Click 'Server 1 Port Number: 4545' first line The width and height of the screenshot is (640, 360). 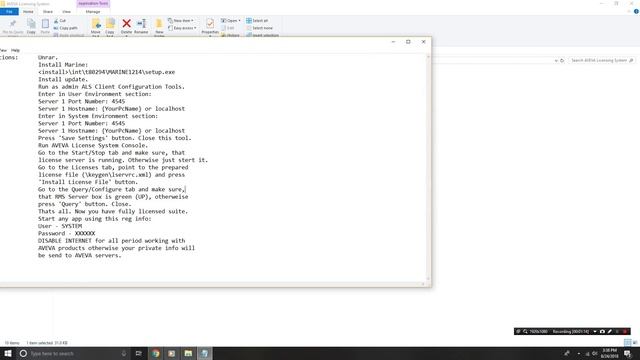pyautogui.click(x=82, y=101)
